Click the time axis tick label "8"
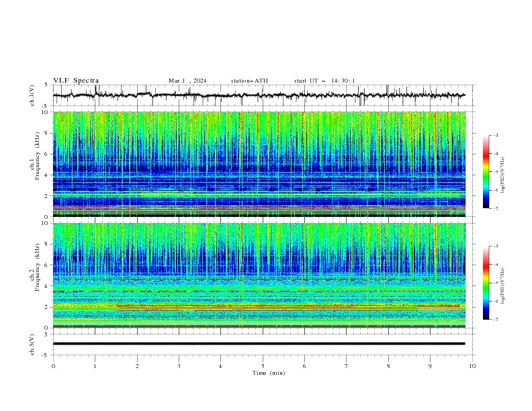The image size is (532, 411). click(388, 366)
